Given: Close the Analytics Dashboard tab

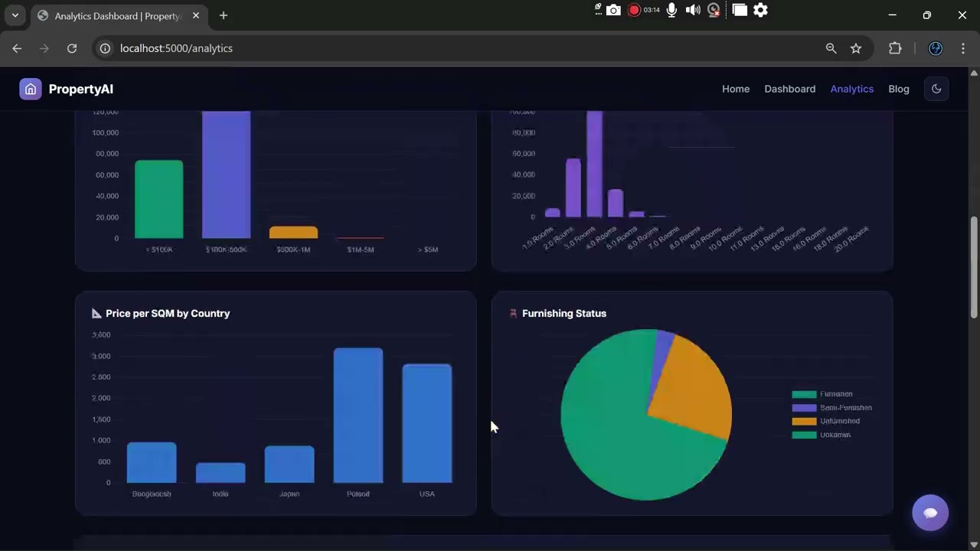Looking at the screenshot, I should tap(195, 15).
